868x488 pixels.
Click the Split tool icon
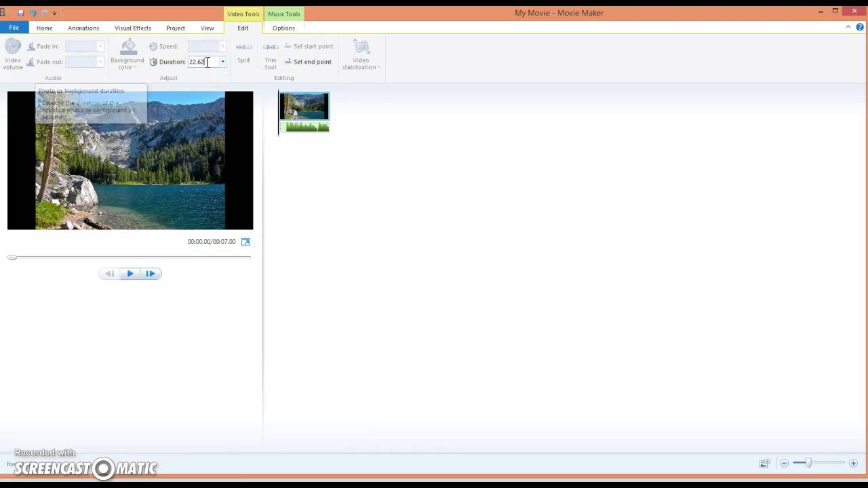243,47
